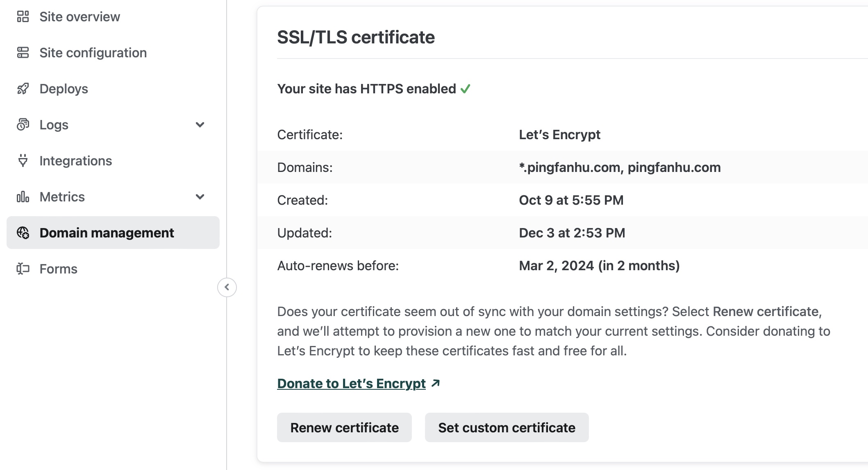Click the Site configuration icon
868x470 pixels.
pos(23,53)
